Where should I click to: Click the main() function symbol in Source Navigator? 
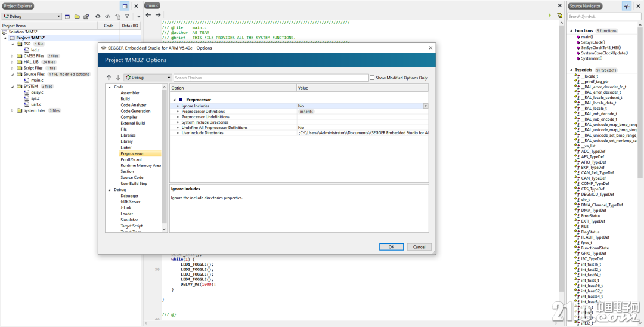[587, 36]
